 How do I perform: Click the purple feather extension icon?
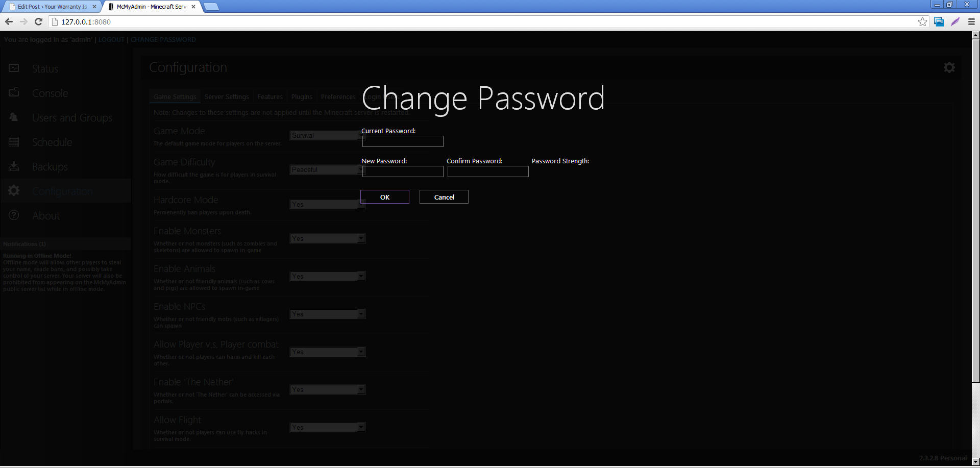(955, 21)
